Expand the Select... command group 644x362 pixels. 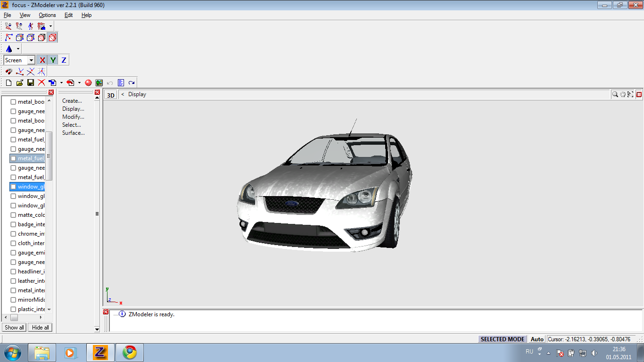tap(72, 125)
